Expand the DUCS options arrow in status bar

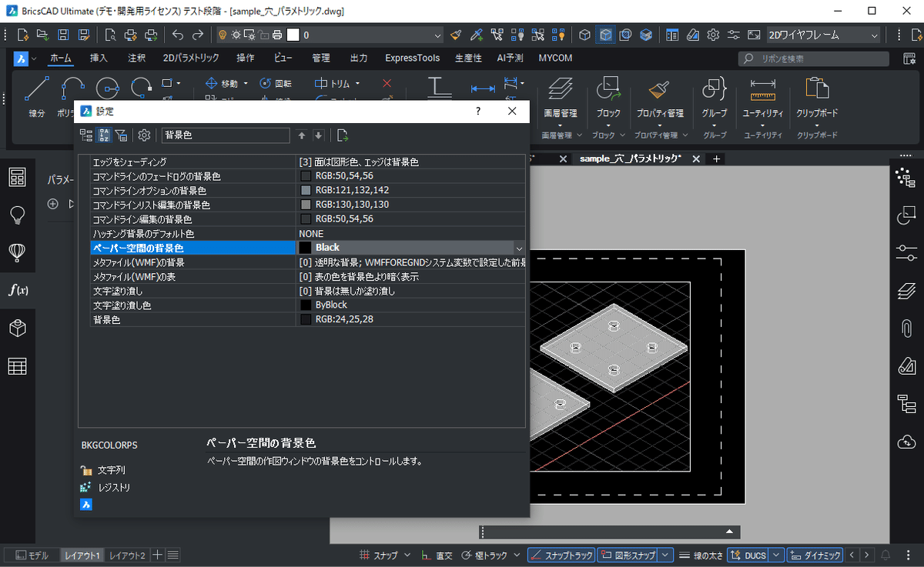click(776, 555)
